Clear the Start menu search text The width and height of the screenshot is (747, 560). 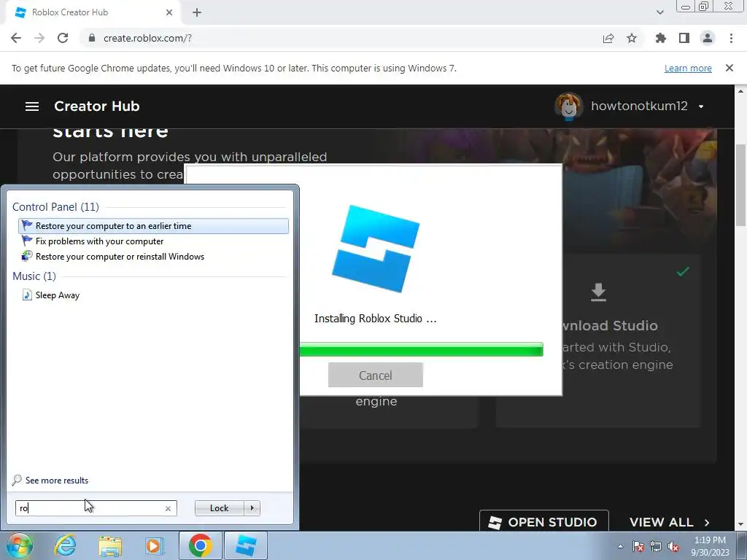169,508
